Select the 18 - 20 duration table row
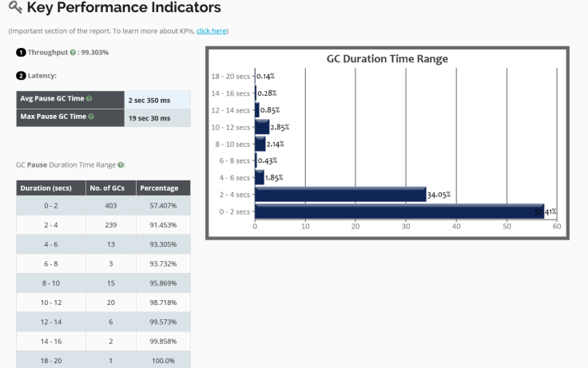Image resolution: width=588 pixels, height=368 pixels. pyautogui.click(x=104, y=361)
